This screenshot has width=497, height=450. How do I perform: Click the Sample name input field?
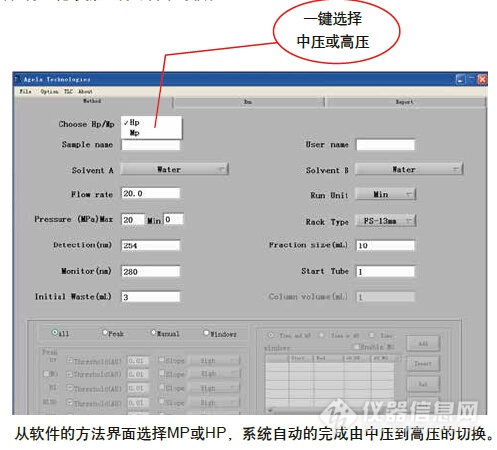[151, 145]
